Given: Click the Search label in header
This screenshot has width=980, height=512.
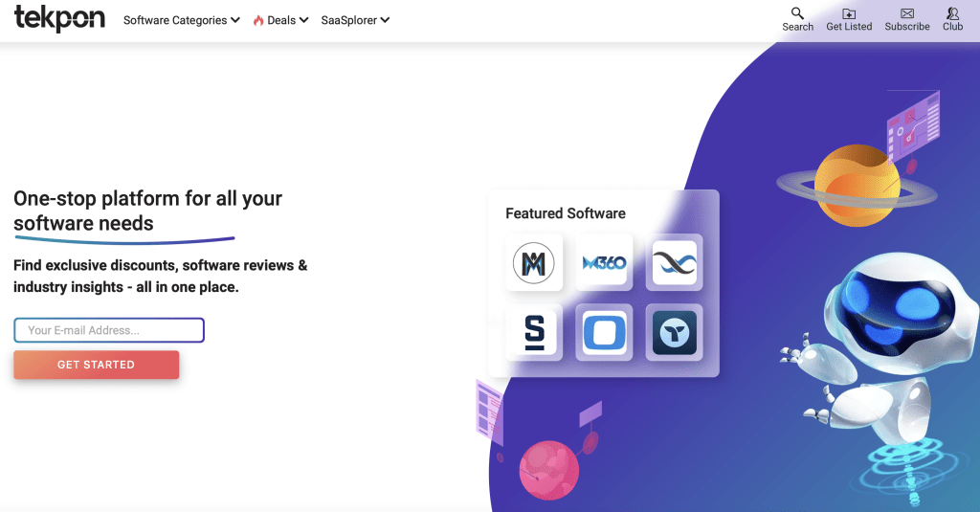Looking at the screenshot, I should (797, 27).
